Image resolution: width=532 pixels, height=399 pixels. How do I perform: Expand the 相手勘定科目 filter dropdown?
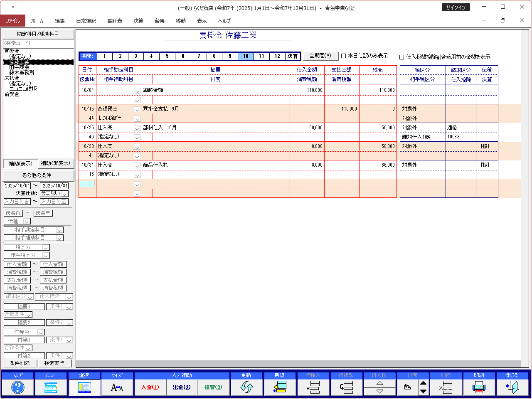click(x=59, y=230)
